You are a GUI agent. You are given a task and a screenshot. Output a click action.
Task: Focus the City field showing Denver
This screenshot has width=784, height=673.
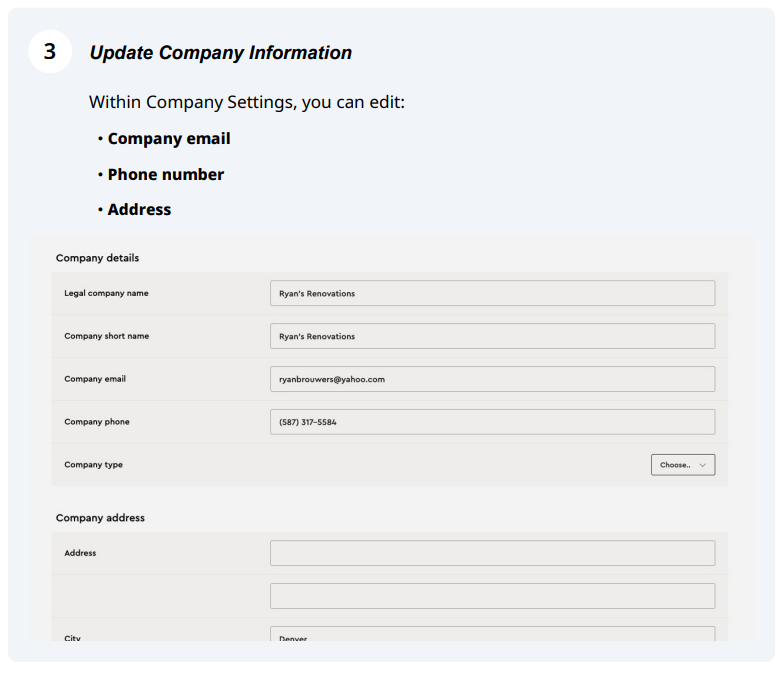492,635
